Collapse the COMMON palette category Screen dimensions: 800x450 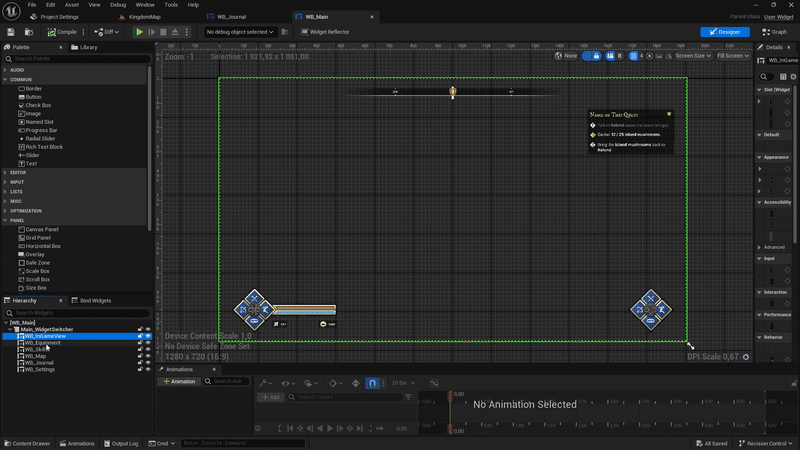click(21, 79)
